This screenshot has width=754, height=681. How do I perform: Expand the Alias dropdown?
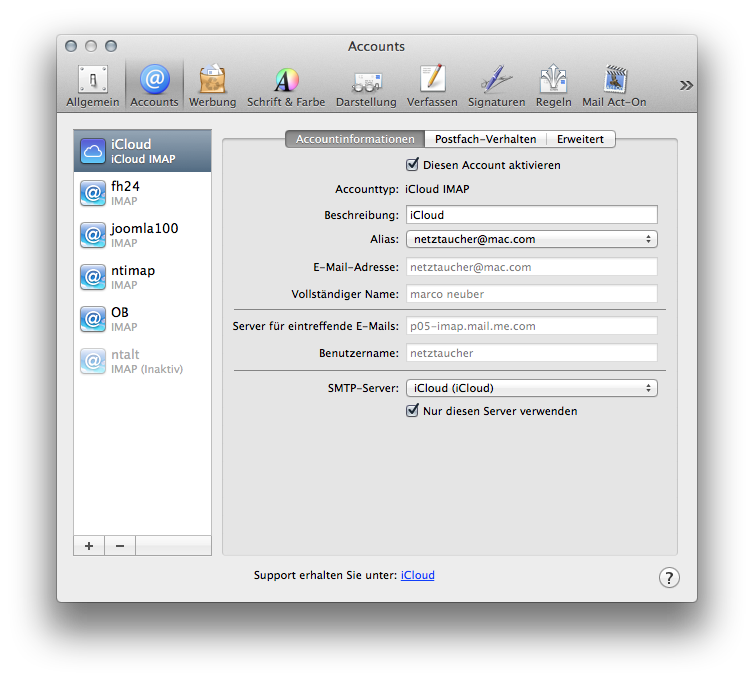[531, 239]
